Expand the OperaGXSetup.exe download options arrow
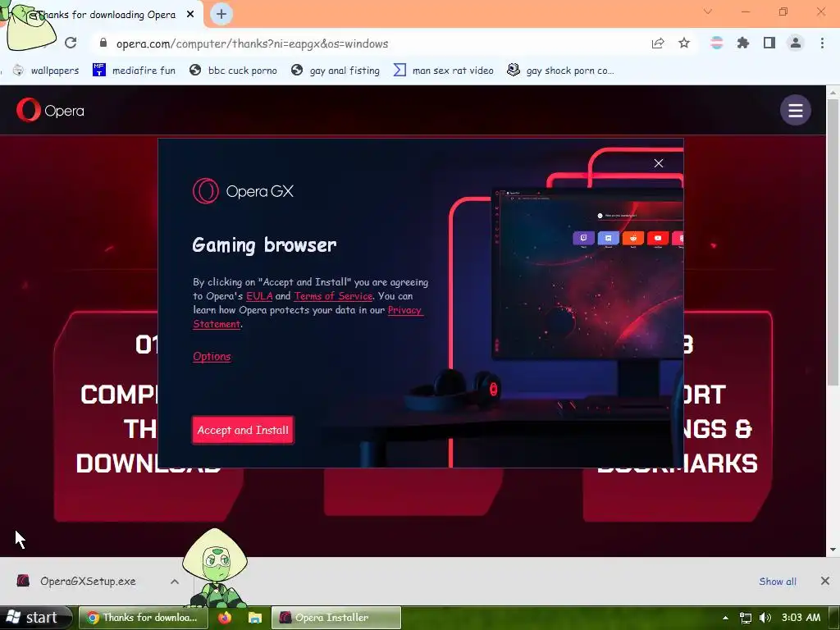 tap(175, 582)
